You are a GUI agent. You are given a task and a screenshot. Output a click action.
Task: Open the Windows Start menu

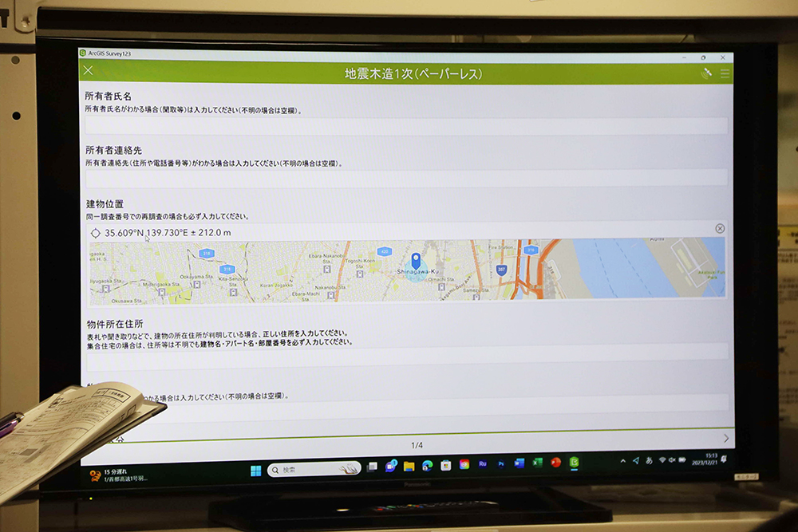[256, 471]
